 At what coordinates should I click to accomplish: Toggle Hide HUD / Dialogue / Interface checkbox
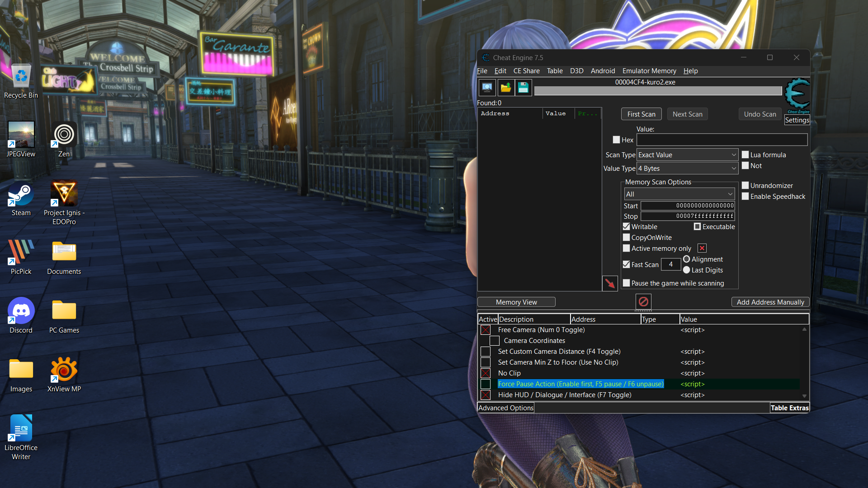(x=486, y=395)
